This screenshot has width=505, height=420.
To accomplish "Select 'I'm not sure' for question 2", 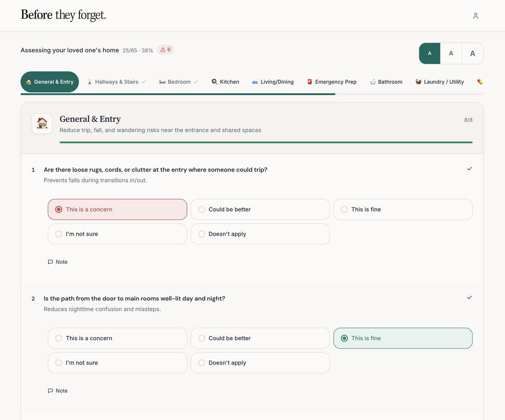I will coord(117,363).
